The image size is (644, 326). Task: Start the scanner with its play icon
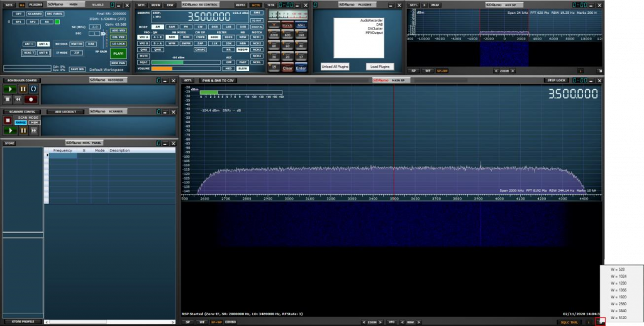pyautogui.click(x=9, y=130)
